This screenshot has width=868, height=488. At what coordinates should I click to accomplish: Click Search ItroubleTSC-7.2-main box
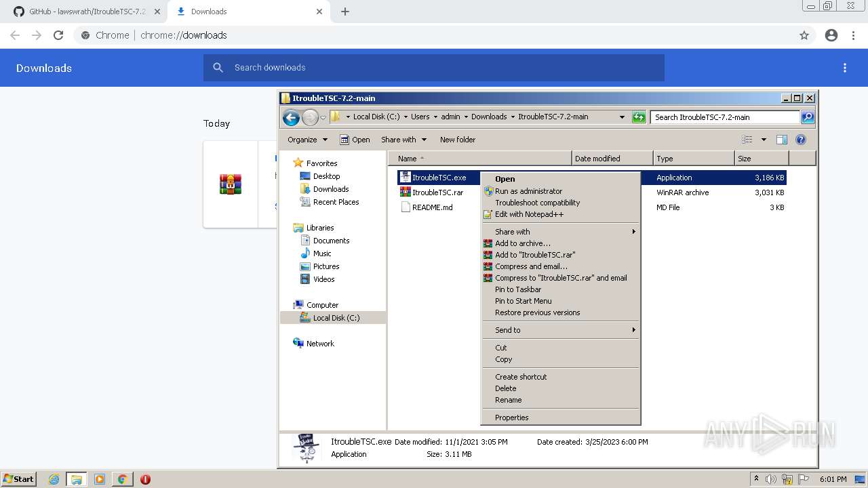tap(725, 117)
